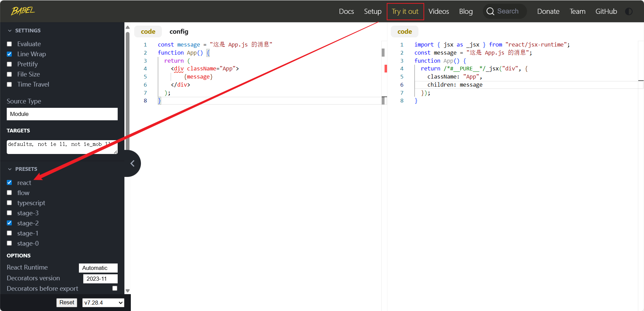Viewport: 644px width, 311px height.
Task: Open the Team link
Action: point(577,11)
